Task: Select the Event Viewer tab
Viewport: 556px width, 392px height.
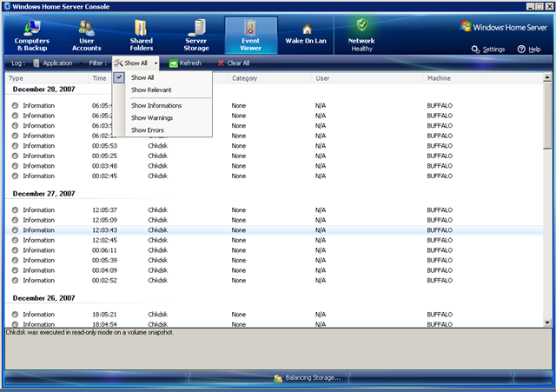Action: [251, 36]
